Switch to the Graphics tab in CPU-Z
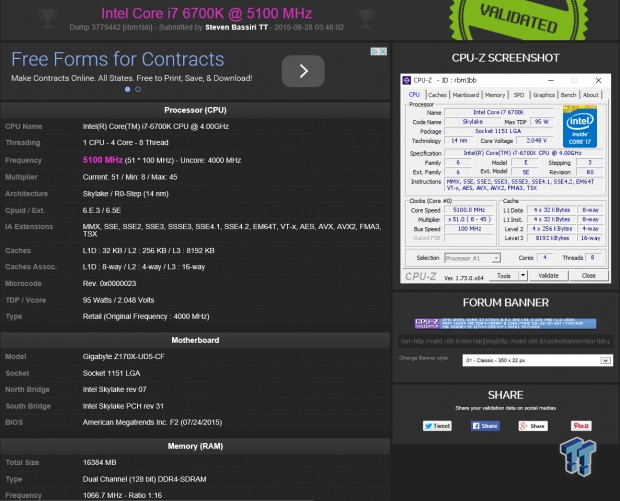 (544, 95)
